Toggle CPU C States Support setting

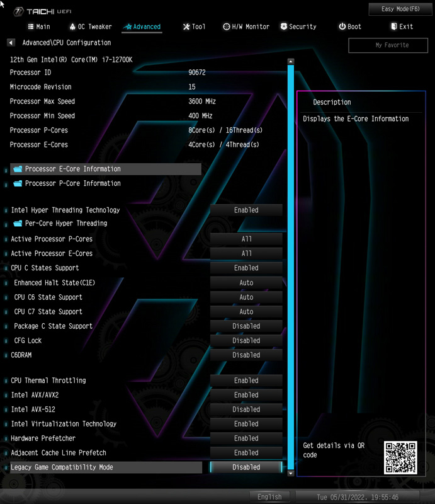click(x=246, y=268)
